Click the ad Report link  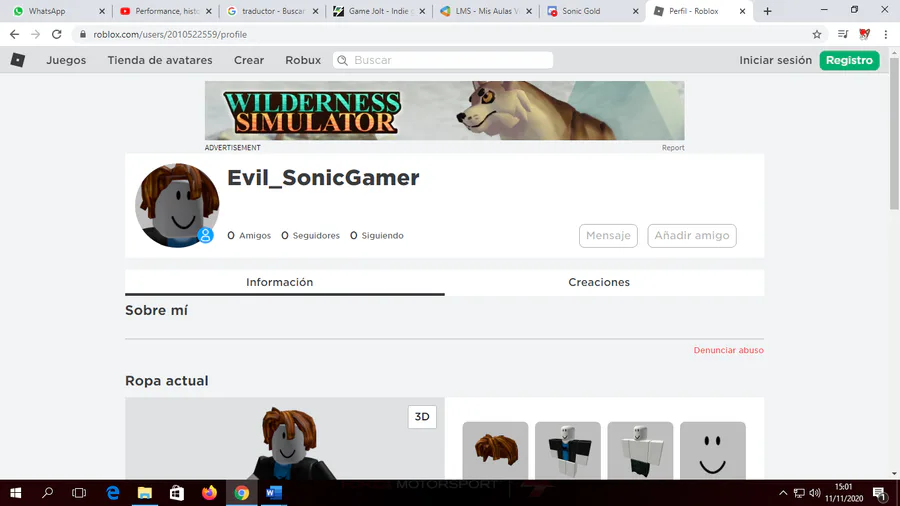(673, 147)
